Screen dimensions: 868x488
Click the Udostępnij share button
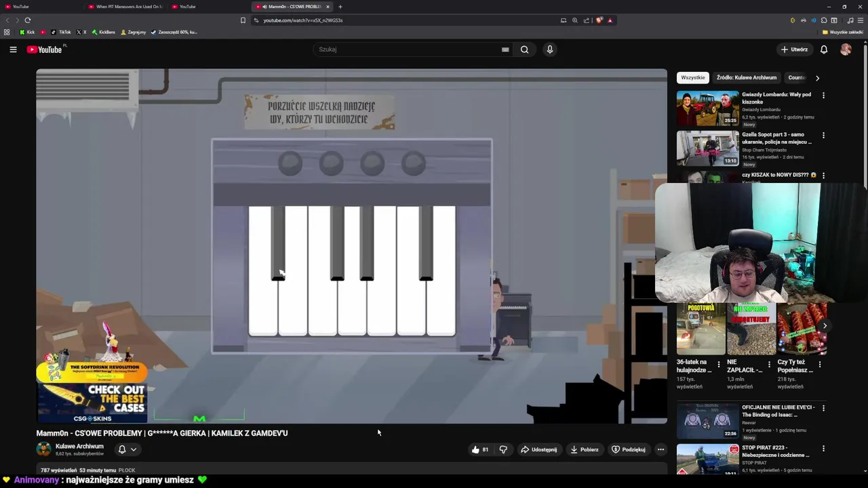click(538, 449)
